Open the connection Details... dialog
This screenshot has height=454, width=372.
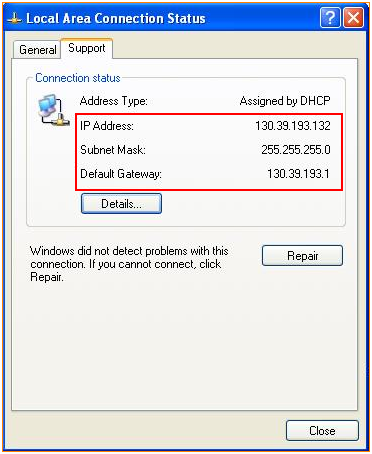[x=121, y=204]
